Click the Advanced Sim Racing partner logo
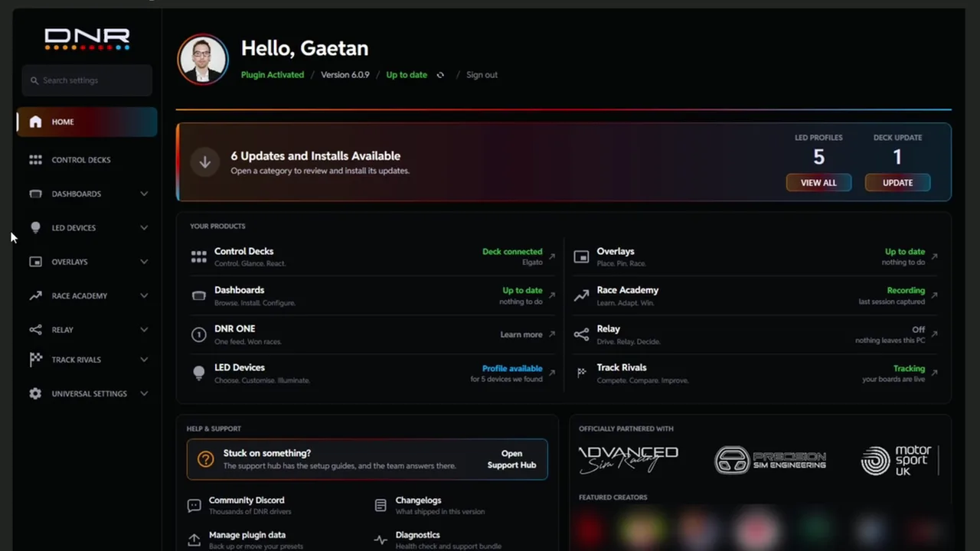This screenshot has height=551, width=980. click(x=629, y=460)
